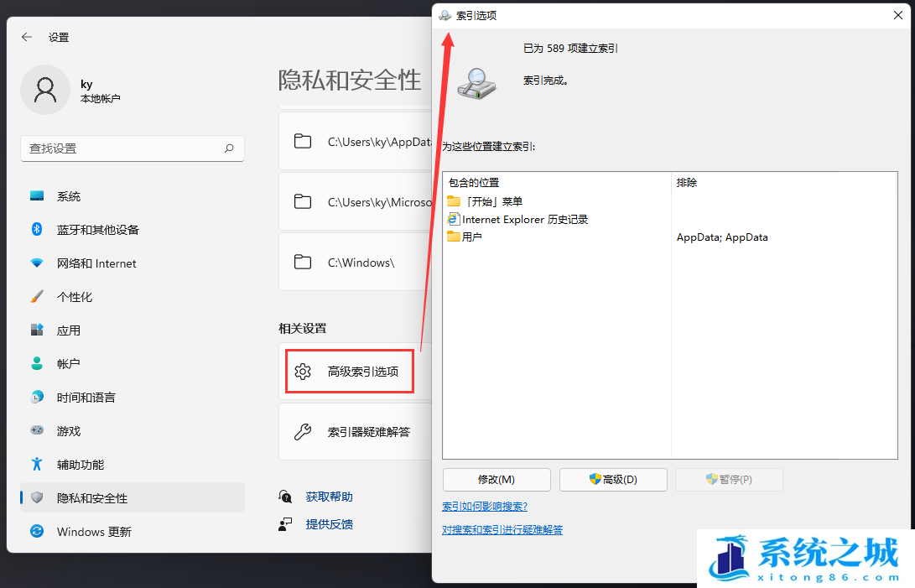Click the folder icon beside C:\Windows\

click(x=302, y=263)
